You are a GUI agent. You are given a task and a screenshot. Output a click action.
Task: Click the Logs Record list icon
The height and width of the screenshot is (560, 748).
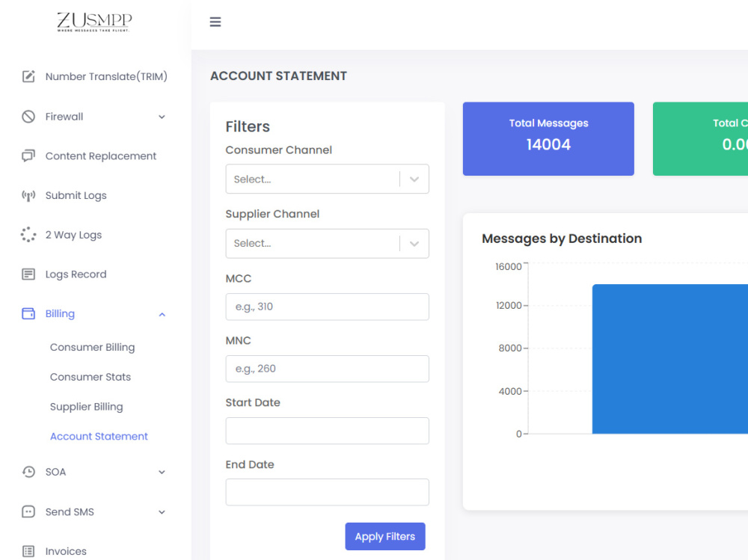pyautogui.click(x=28, y=274)
